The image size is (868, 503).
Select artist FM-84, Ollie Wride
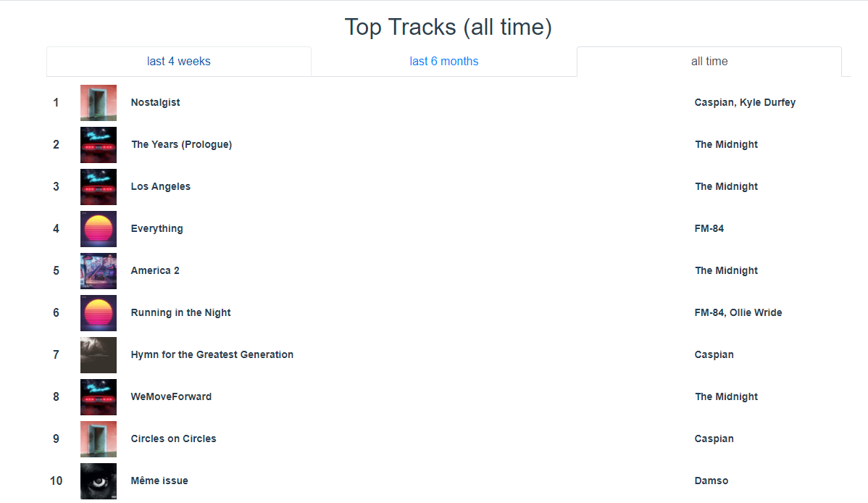[738, 312]
